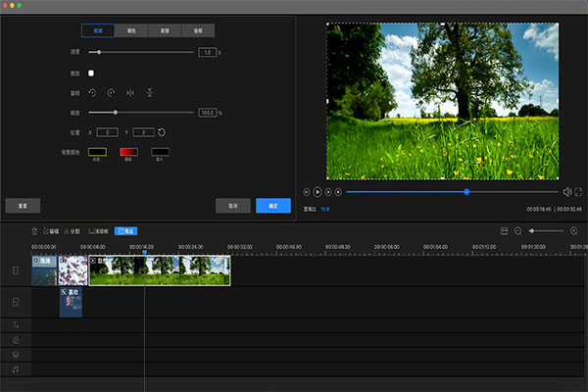Reset the X/Y position values
The height and width of the screenshot is (392, 588).
coord(162,131)
